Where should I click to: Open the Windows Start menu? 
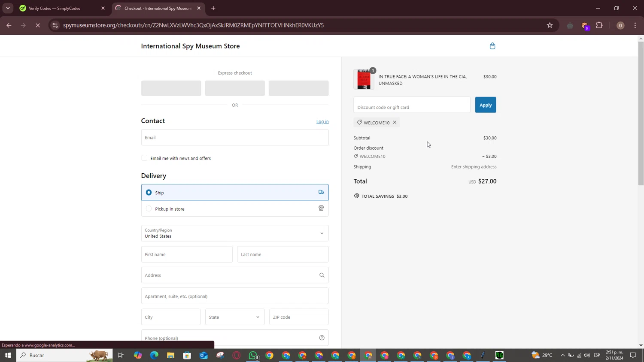coord(8,355)
